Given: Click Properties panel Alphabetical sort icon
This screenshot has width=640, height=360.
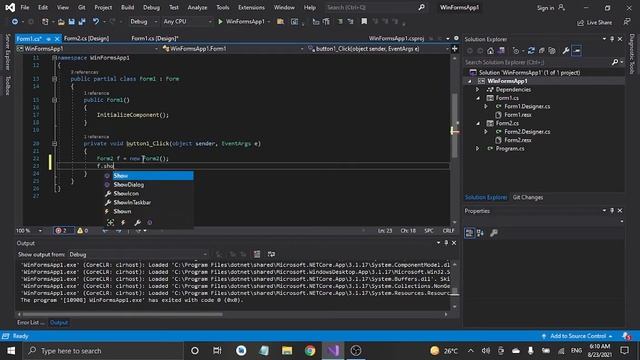Looking at the screenshot, I should click(x=480, y=233).
